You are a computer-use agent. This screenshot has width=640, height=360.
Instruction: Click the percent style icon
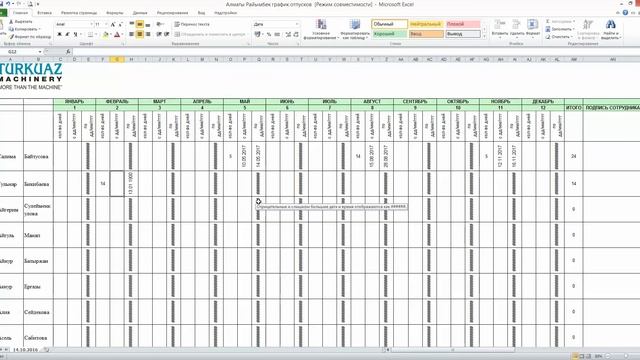point(269,34)
